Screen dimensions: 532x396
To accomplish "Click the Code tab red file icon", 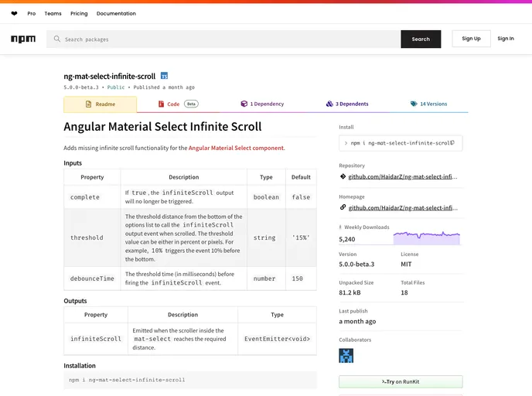I will point(161,104).
